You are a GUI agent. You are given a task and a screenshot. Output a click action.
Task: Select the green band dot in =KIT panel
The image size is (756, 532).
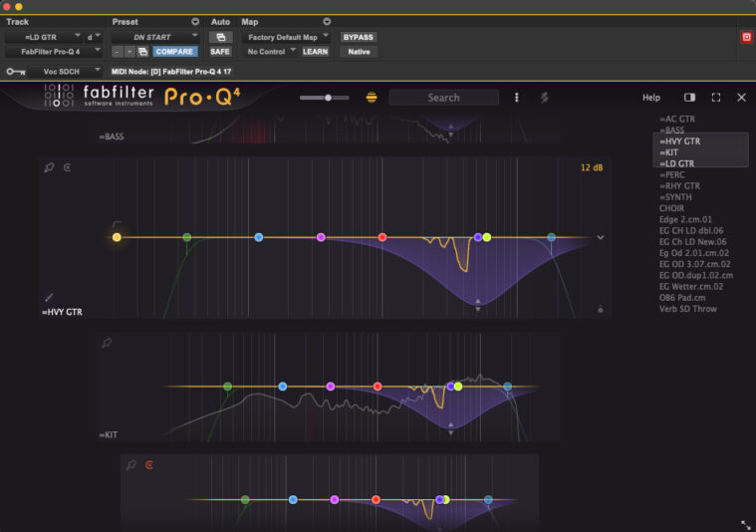227,387
